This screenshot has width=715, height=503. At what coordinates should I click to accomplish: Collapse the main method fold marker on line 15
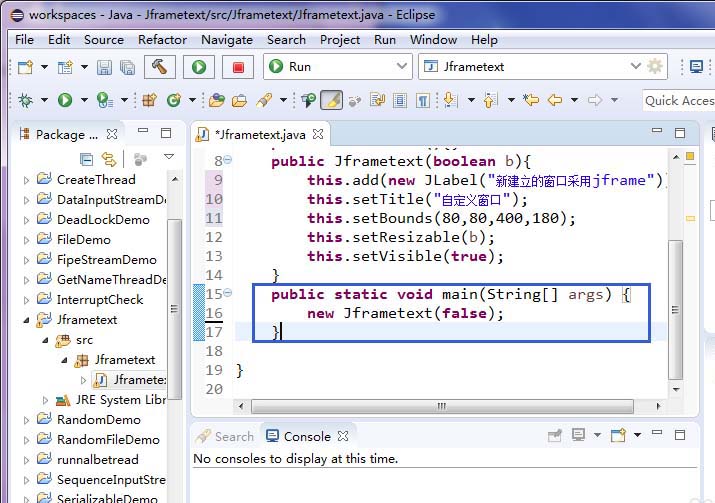[227, 294]
